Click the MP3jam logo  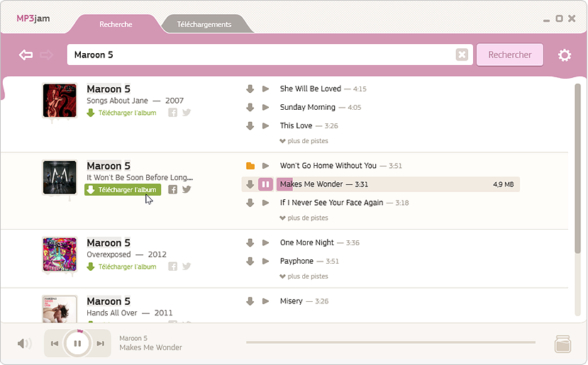(x=33, y=18)
